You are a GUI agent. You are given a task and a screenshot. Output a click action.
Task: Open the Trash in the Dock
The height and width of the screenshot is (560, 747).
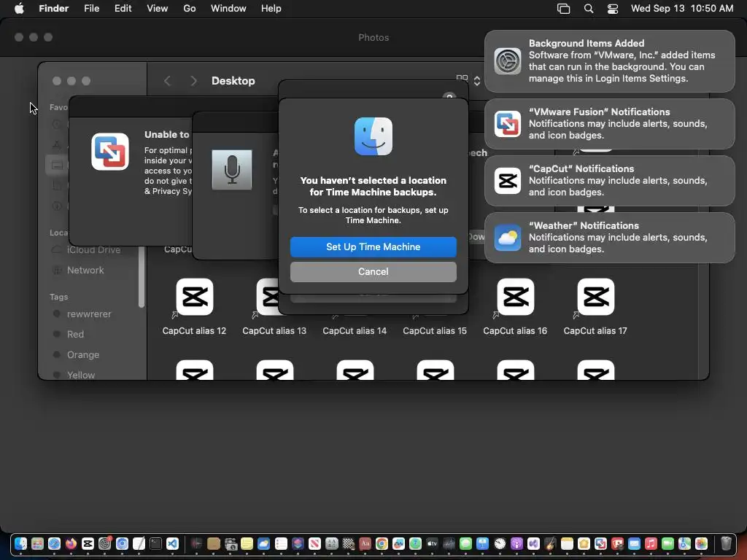(x=726, y=543)
